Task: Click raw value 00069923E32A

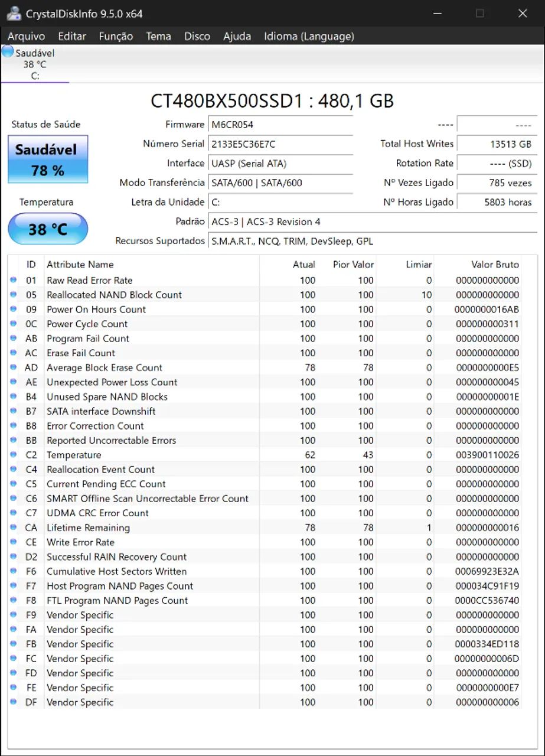Action: (487, 571)
